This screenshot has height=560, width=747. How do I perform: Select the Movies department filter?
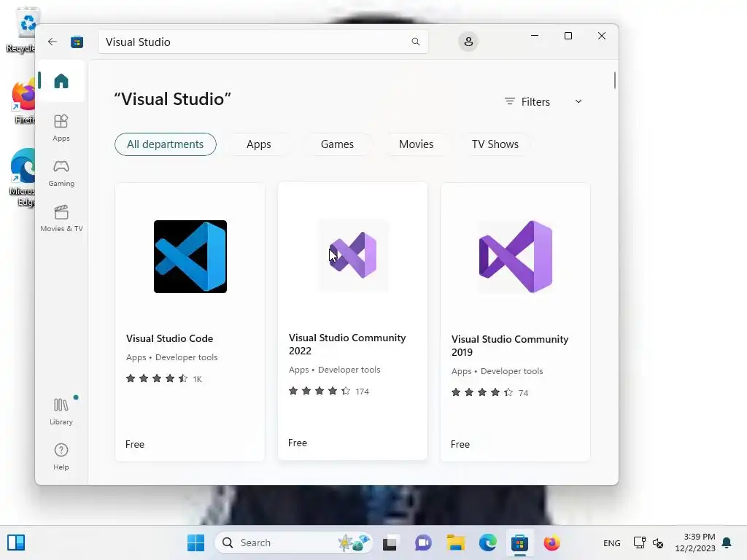point(417,144)
